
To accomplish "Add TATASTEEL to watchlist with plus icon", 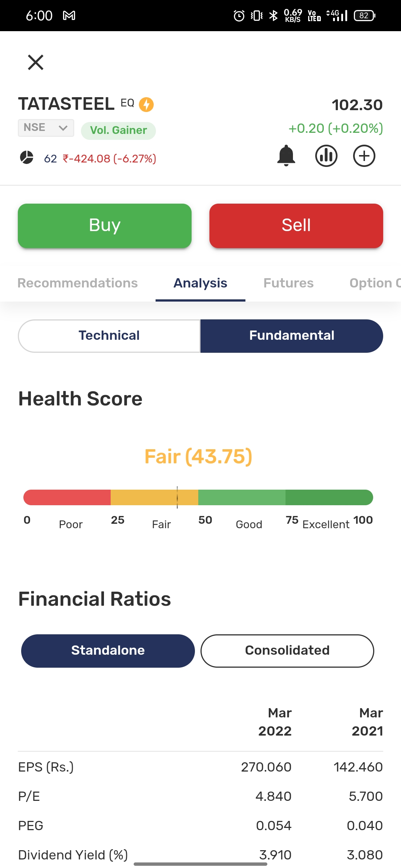I will 364,155.
